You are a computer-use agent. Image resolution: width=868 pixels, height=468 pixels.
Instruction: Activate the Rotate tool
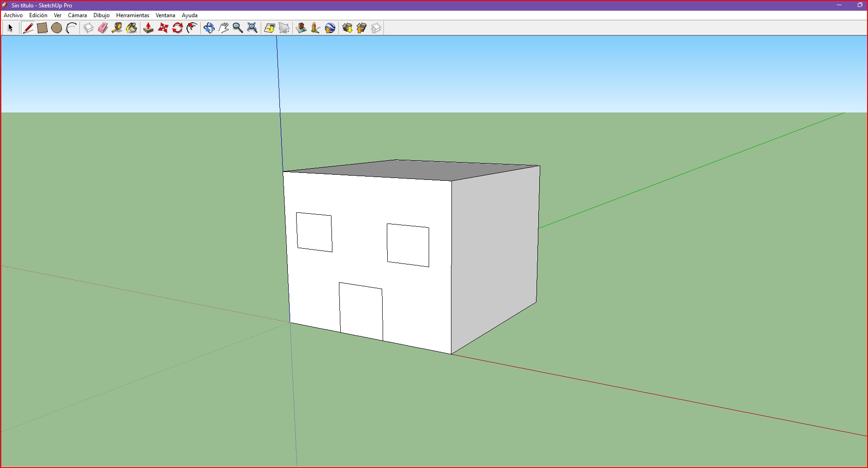point(177,28)
